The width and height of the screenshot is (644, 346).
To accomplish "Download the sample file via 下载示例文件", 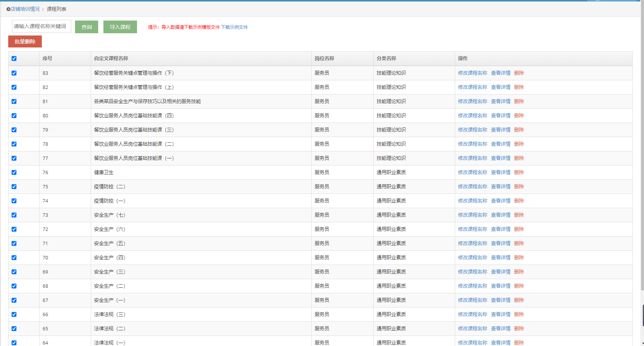I will [x=234, y=27].
